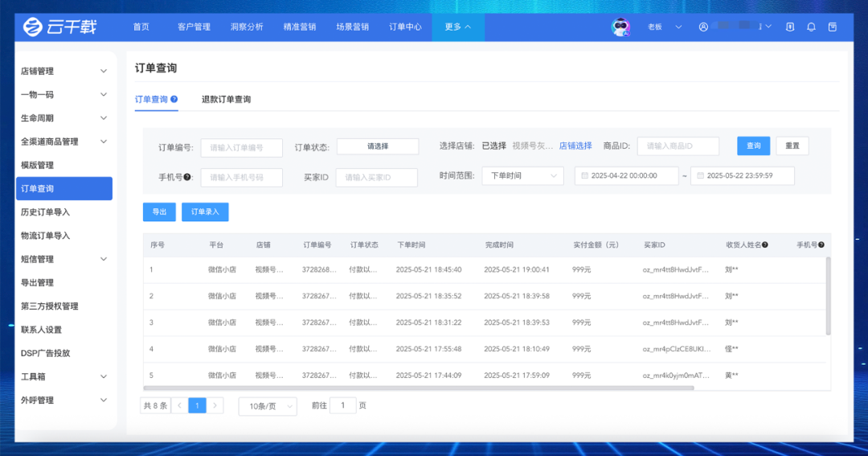Click the shopping bag icon in header

click(x=832, y=27)
